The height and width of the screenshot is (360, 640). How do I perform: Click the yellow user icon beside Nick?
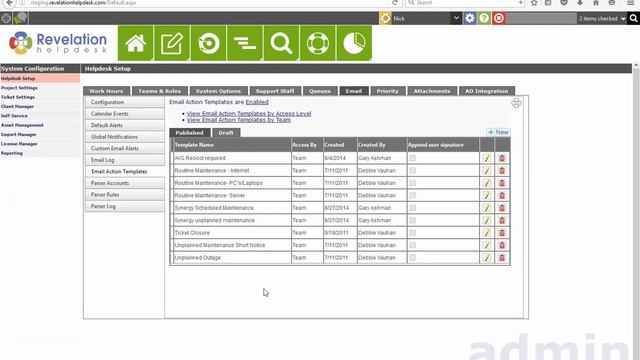pos(385,18)
